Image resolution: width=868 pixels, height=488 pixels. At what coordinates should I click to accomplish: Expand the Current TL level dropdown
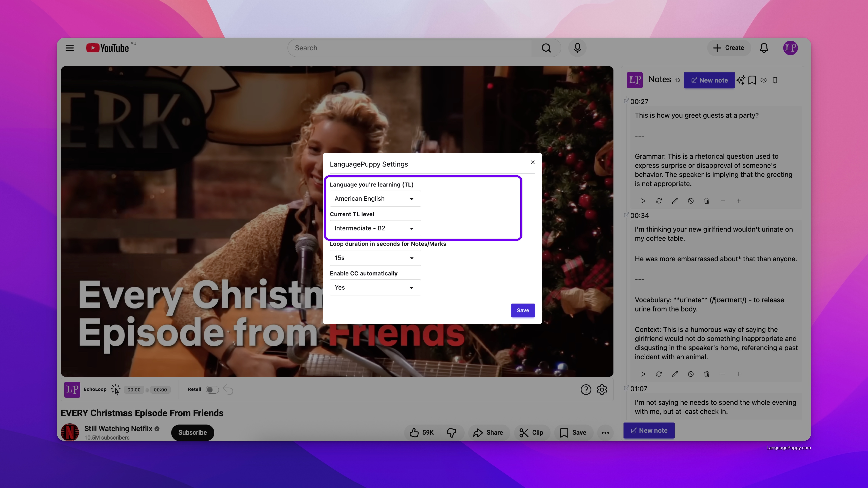pyautogui.click(x=375, y=228)
